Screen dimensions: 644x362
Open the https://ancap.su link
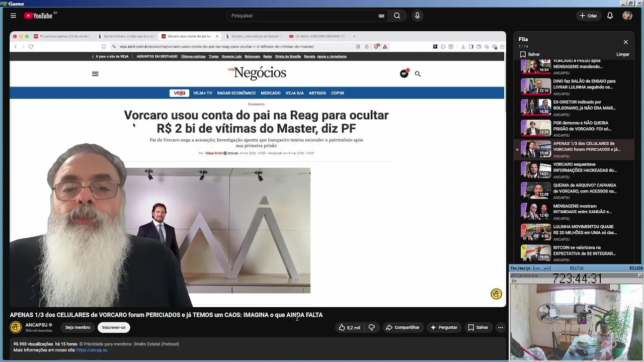[x=92, y=350]
